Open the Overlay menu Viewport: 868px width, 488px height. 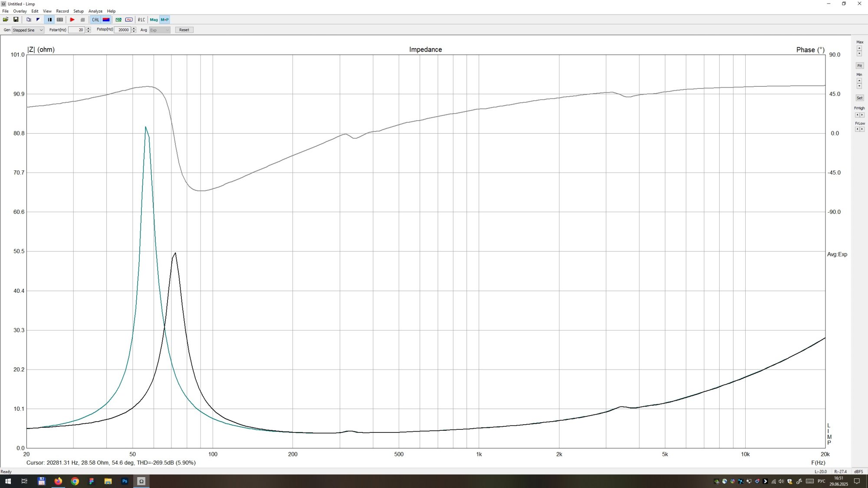click(x=20, y=11)
